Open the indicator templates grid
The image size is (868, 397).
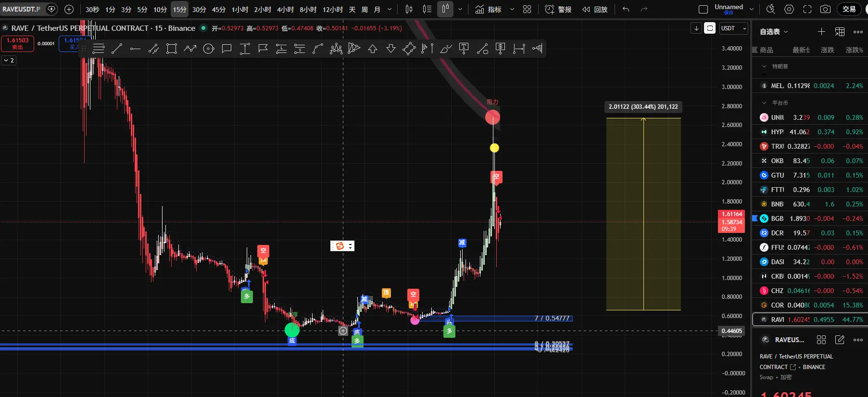[x=527, y=9]
